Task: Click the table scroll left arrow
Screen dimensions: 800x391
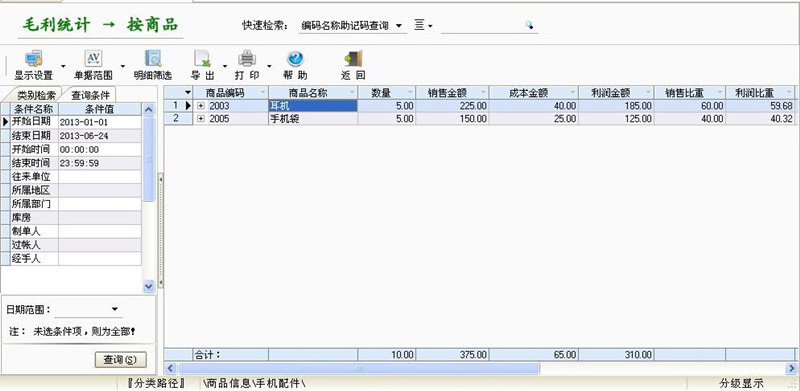Action: pos(170,368)
